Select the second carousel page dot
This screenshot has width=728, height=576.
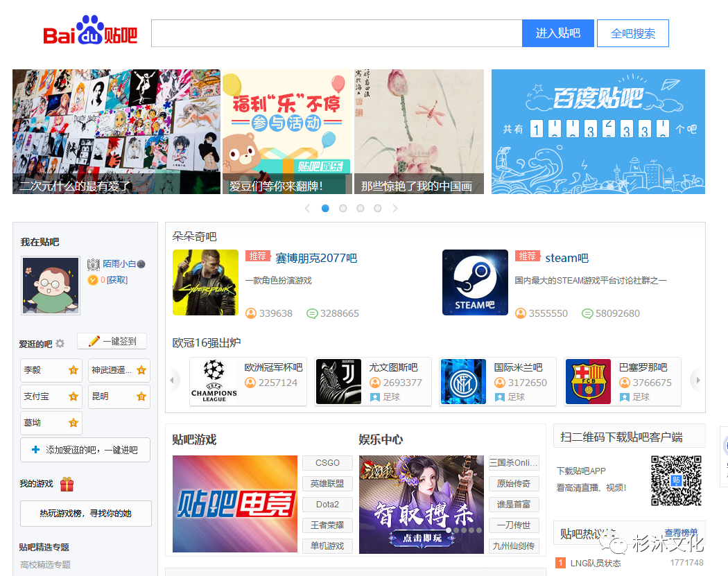[x=343, y=209]
